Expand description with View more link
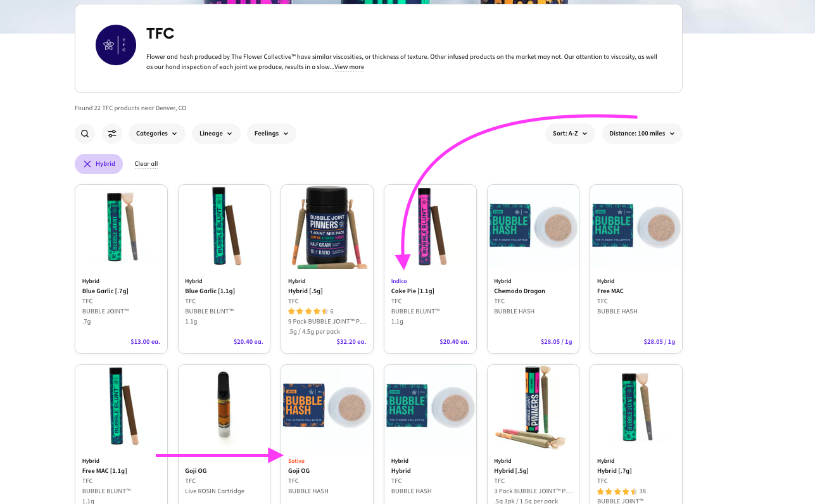The image size is (815, 504). tap(349, 67)
